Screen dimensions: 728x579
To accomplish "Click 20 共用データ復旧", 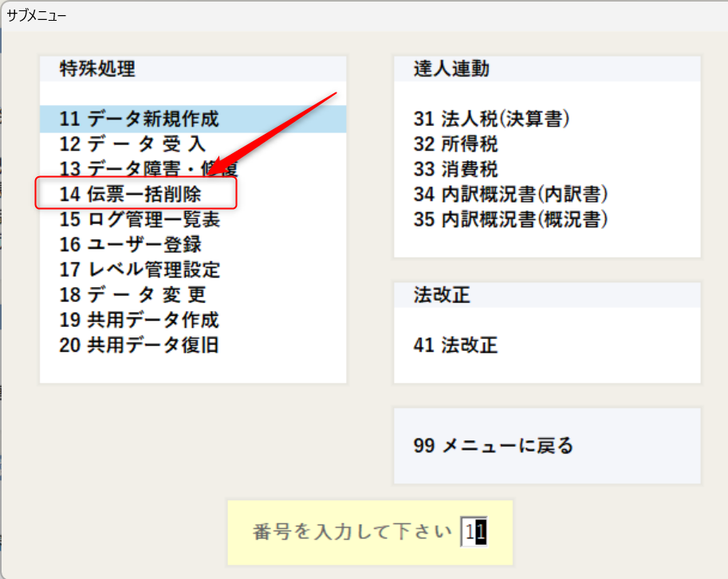I will tap(139, 345).
